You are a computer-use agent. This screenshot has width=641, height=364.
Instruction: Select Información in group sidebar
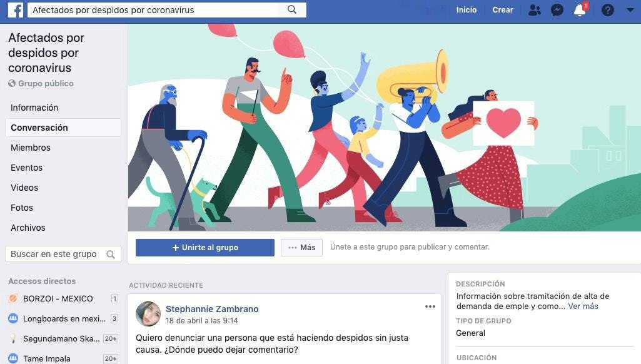34,108
